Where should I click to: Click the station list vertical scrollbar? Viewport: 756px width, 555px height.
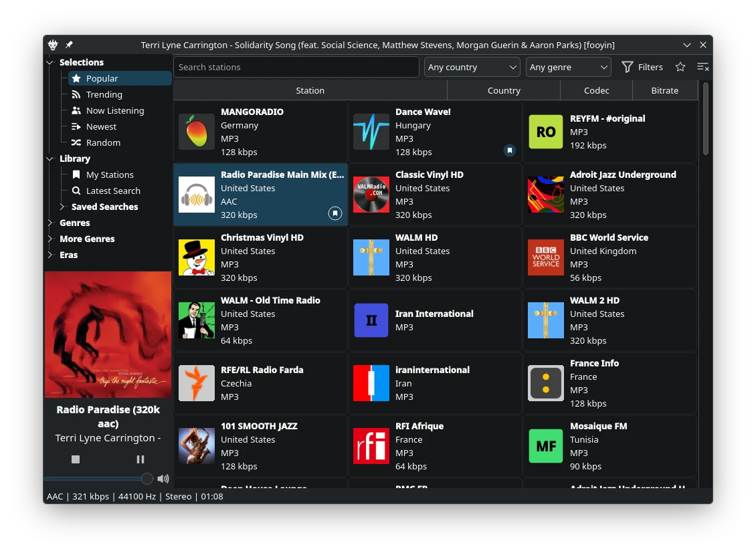[705, 118]
